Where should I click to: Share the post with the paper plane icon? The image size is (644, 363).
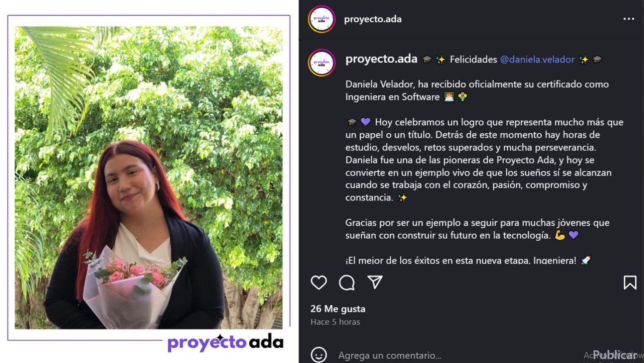point(375,282)
